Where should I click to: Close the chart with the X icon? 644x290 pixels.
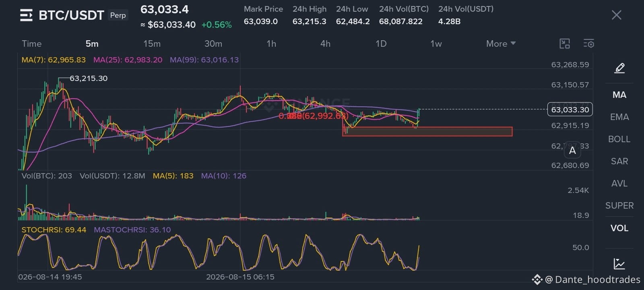click(616, 15)
